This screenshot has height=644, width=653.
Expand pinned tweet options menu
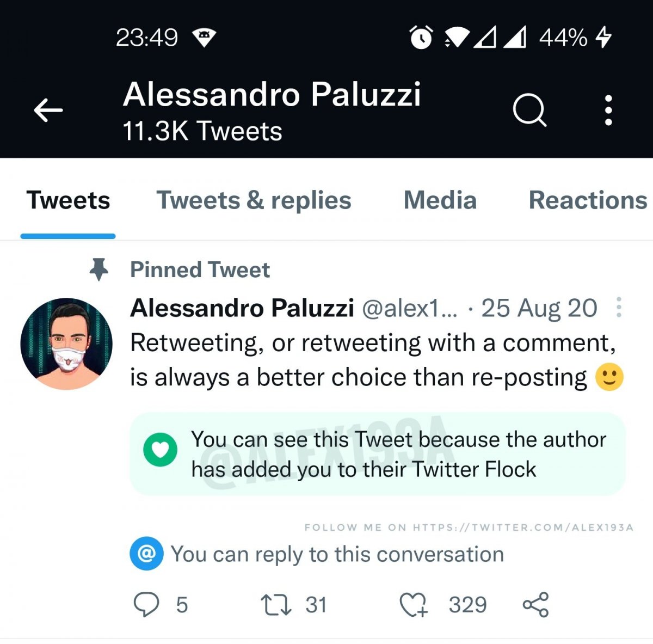(x=619, y=308)
